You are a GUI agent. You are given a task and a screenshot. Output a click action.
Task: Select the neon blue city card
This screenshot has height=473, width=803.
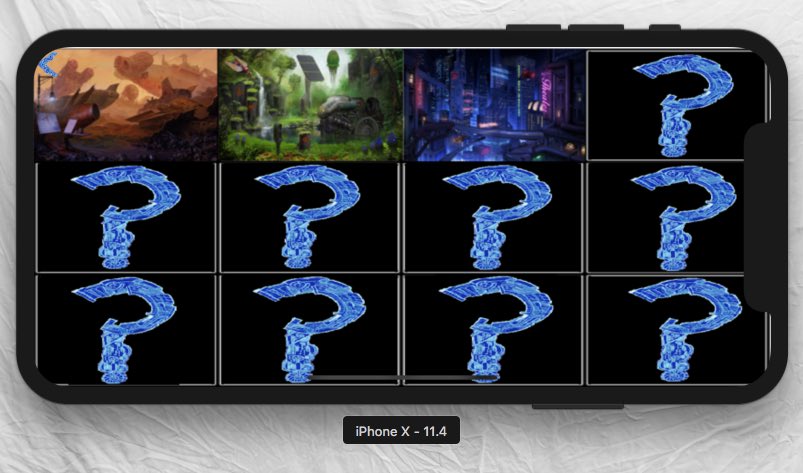(x=495, y=105)
